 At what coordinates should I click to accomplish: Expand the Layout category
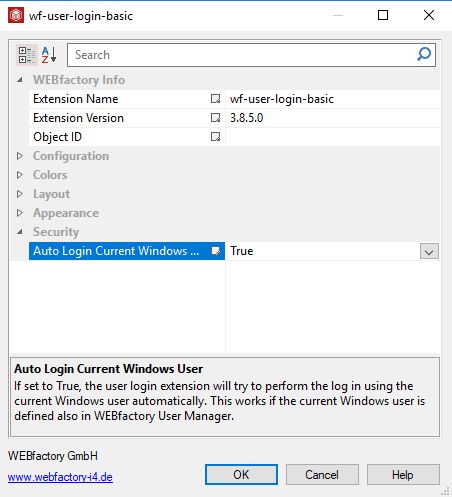coord(20,194)
